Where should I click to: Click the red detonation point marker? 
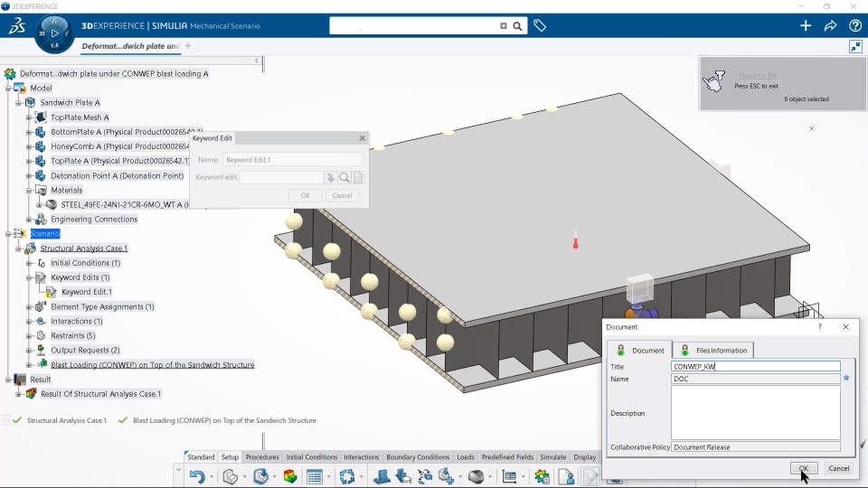[576, 239]
